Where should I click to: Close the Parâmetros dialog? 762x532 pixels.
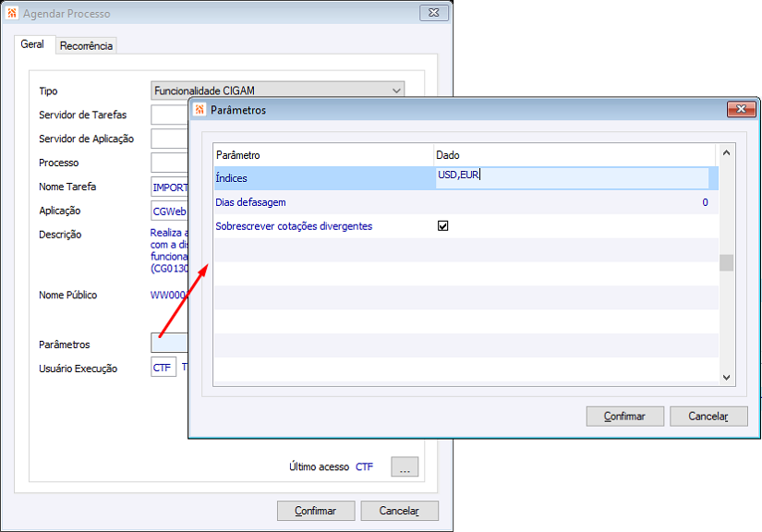[741, 109]
